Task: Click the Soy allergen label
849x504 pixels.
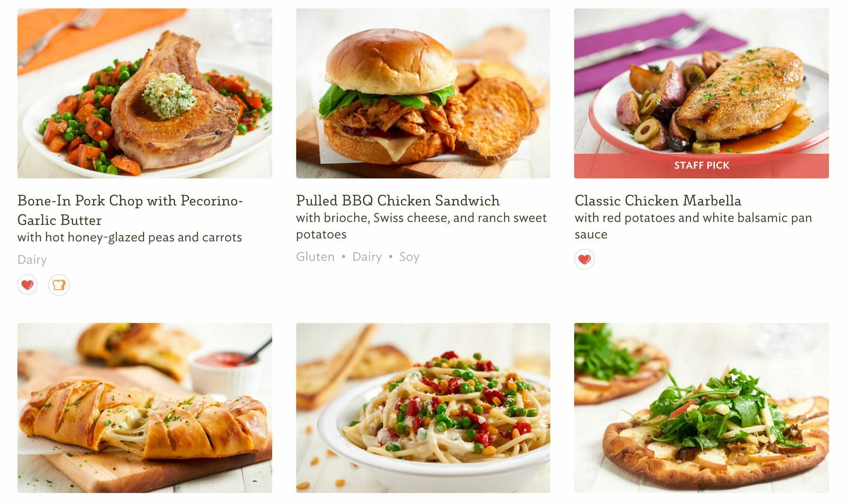Action: coord(409,257)
